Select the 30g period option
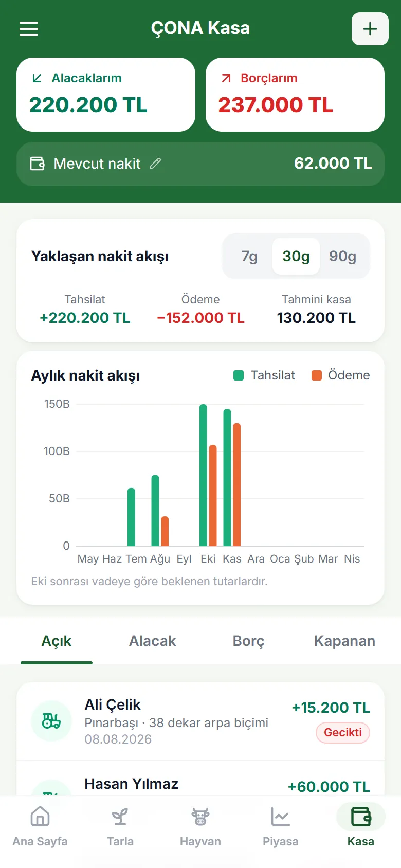Image resolution: width=401 pixels, height=868 pixels. 296,256
